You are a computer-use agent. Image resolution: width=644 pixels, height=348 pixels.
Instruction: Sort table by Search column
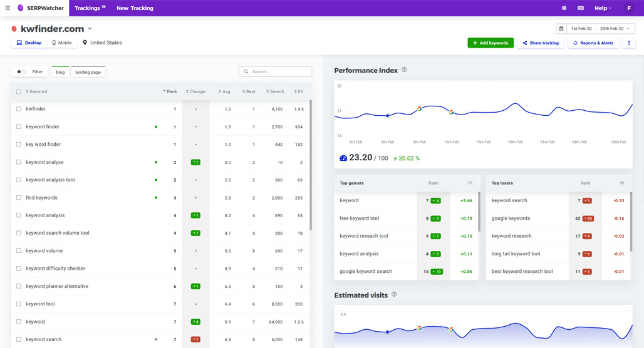click(275, 91)
